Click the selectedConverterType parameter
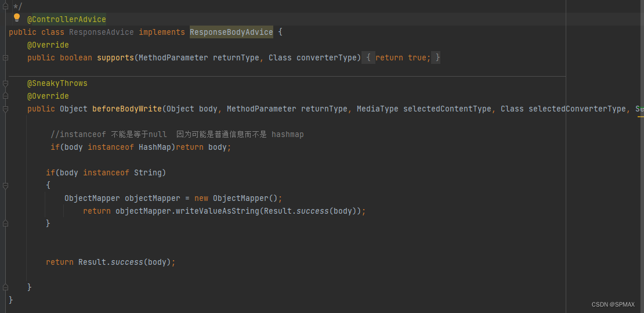 tap(577, 109)
